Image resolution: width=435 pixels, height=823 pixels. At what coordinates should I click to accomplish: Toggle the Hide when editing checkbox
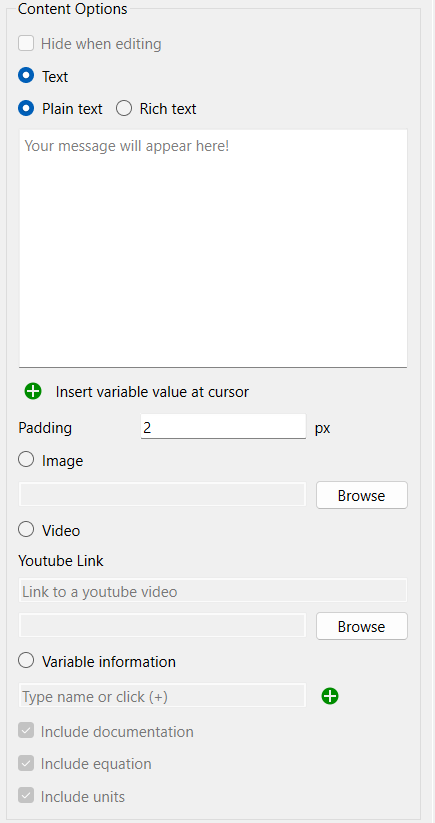[x=26, y=44]
